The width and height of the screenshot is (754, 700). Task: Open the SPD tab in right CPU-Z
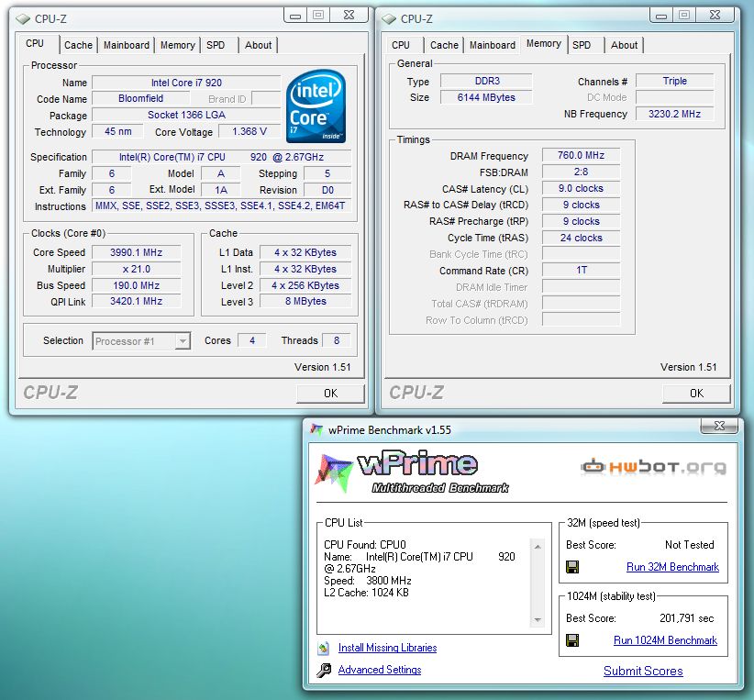point(582,45)
